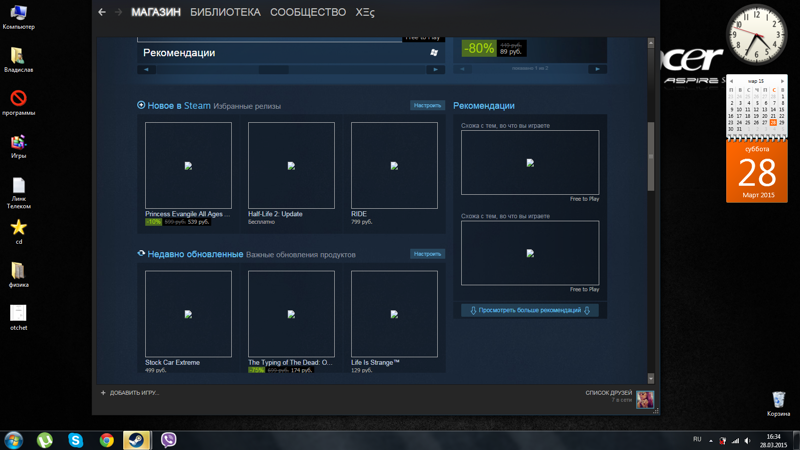Screen dimensions: 800x450
Task: Click the Steam taskbar button
Action: tap(137, 440)
